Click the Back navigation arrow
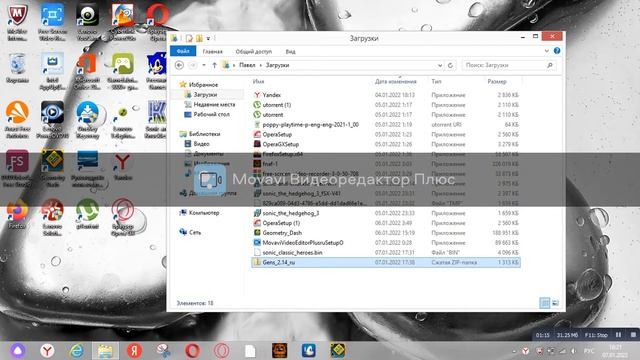This screenshot has width=640, height=360. pos(179,65)
